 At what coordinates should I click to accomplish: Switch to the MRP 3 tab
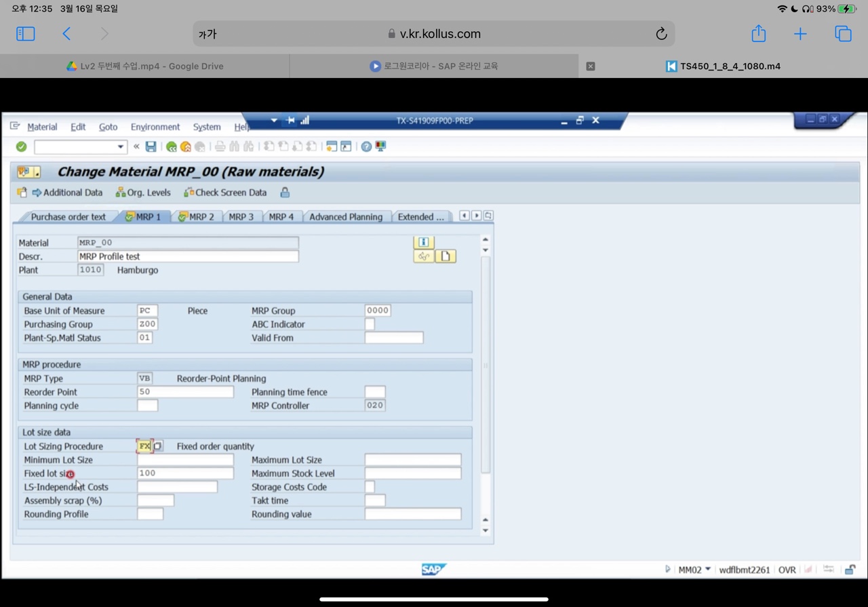[241, 217]
